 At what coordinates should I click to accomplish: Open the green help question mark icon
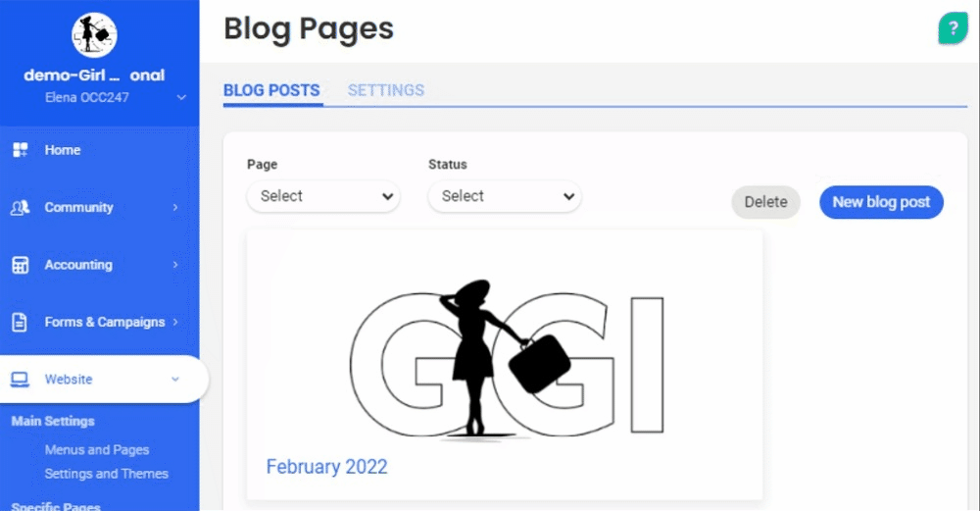tap(952, 29)
